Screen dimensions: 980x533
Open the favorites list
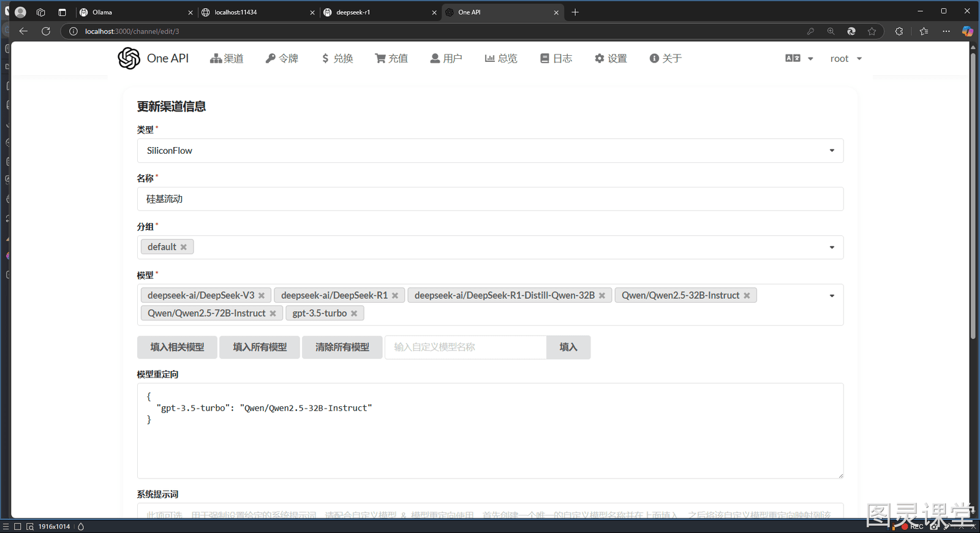click(924, 31)
